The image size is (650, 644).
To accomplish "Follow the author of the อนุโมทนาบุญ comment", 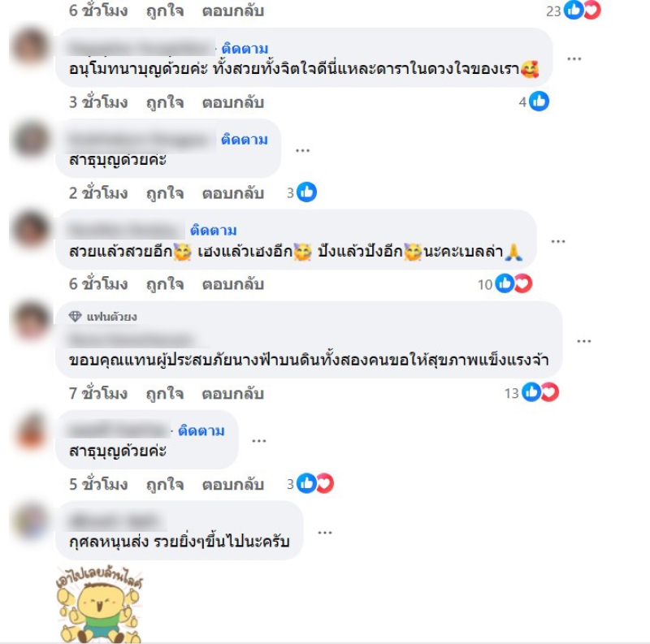I will coord(245,49).
